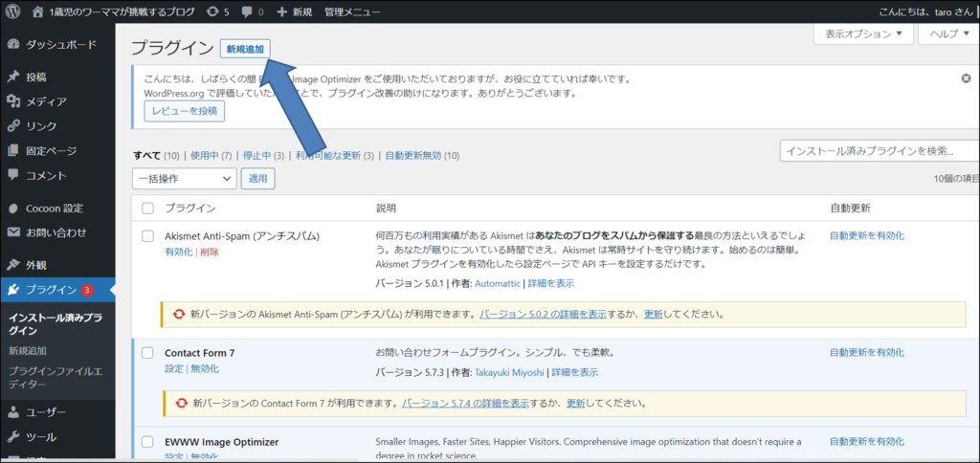Click the コメント bubble icon in sidebar
The image size is (980, 463).
[x=13, y=175]
